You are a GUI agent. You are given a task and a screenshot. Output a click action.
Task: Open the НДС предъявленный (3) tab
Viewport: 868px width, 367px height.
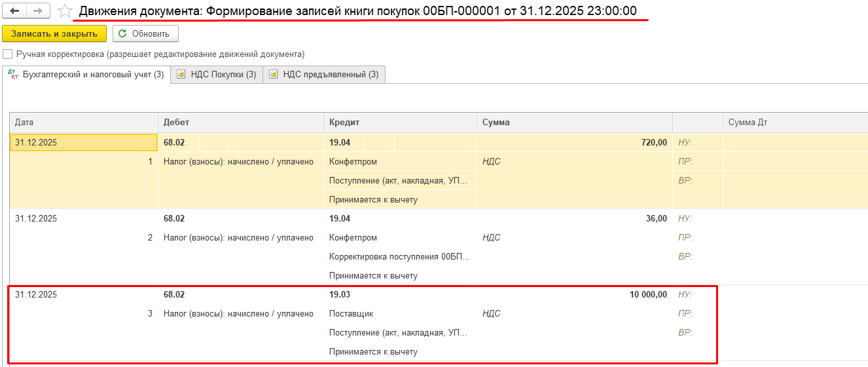tap(324, 75)
